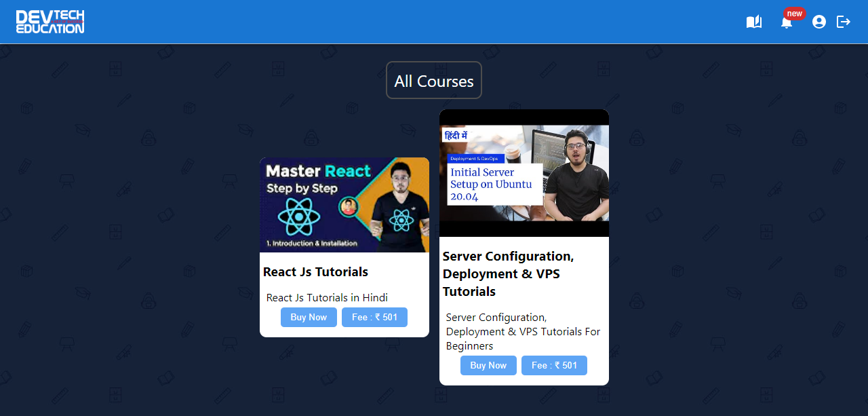This screenshot has height=416, width=868.
Task: Click the logout icon in header
Action: click(844, 22)
